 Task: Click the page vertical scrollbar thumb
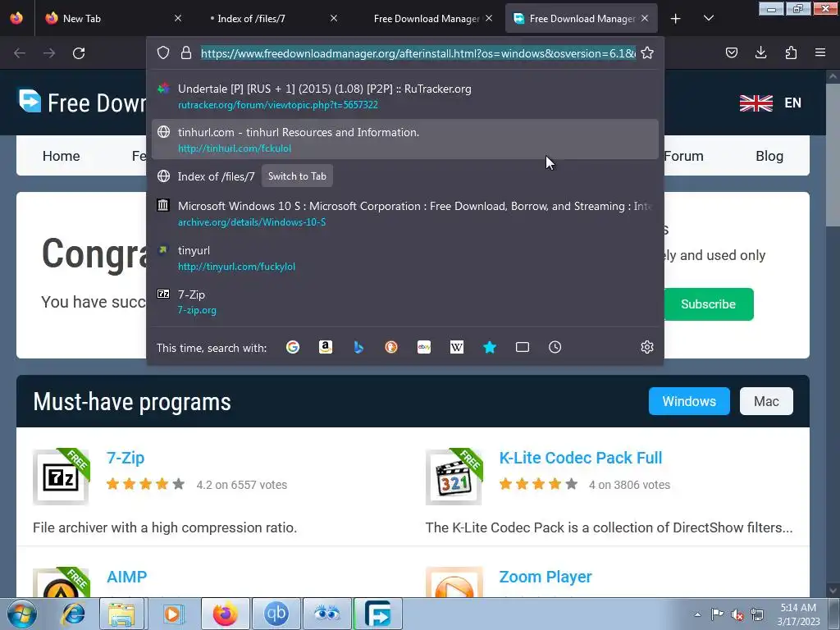pyautogui.click(x=833, y=155)
